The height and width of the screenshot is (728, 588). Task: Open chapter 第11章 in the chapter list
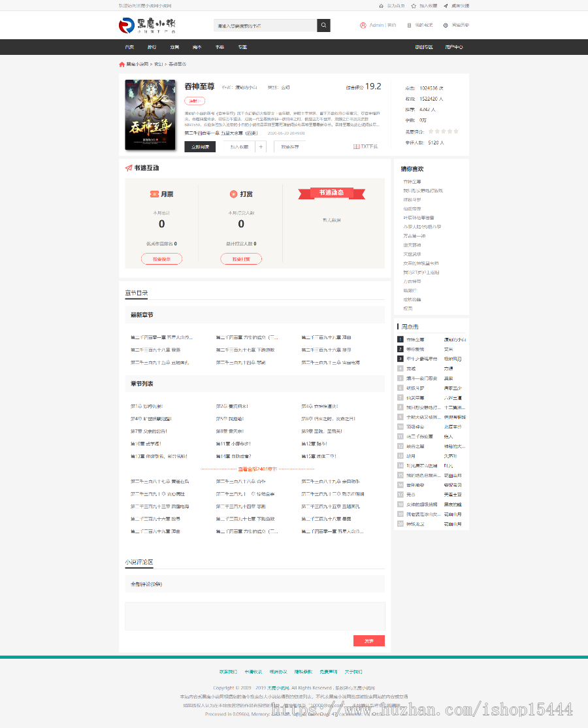[233, 444]
